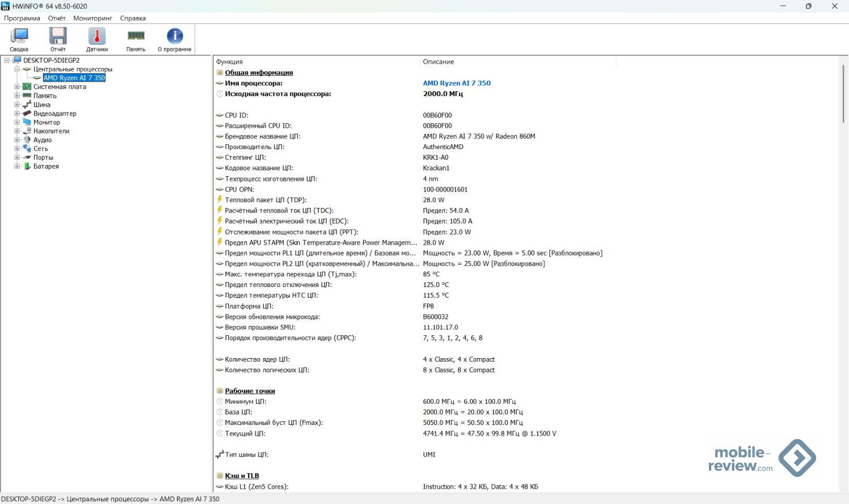849x504 pixels.
Task: Click the Батарея battery icon in tree
Action: (x=27, y=166)
